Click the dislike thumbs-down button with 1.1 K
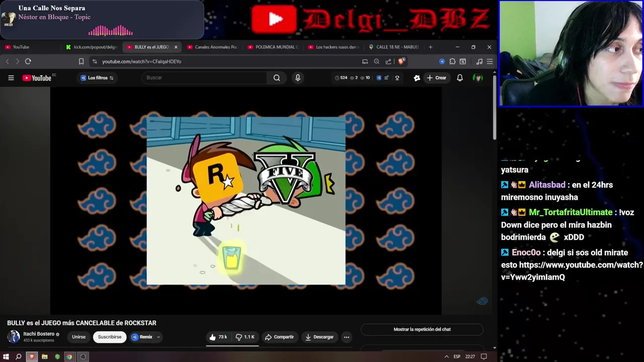The height and width of the screenshot is (362, 644). (x=246, y=337)
